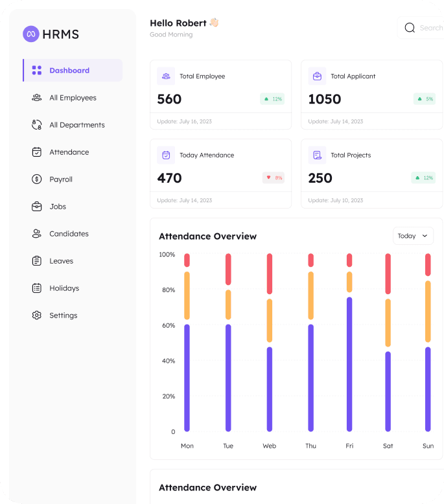
Task: Click the All Departments icon in sidebar
Action: (37, 125)
